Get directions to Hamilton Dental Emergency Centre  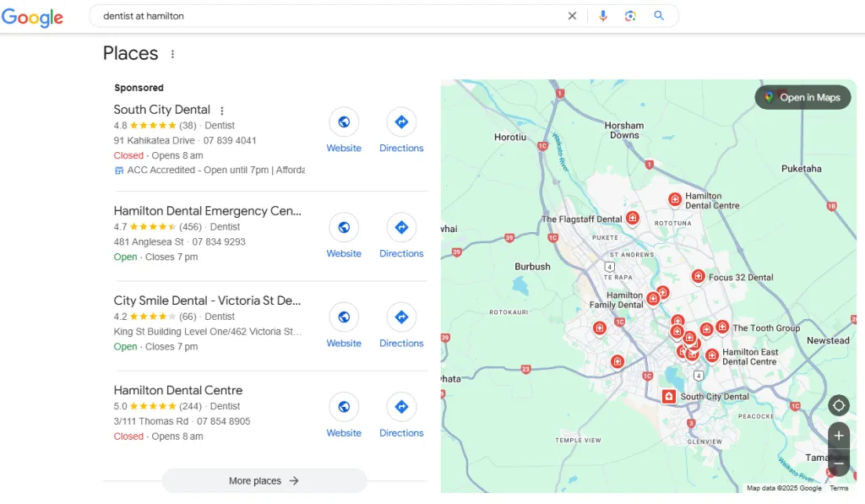click(401, 227)
